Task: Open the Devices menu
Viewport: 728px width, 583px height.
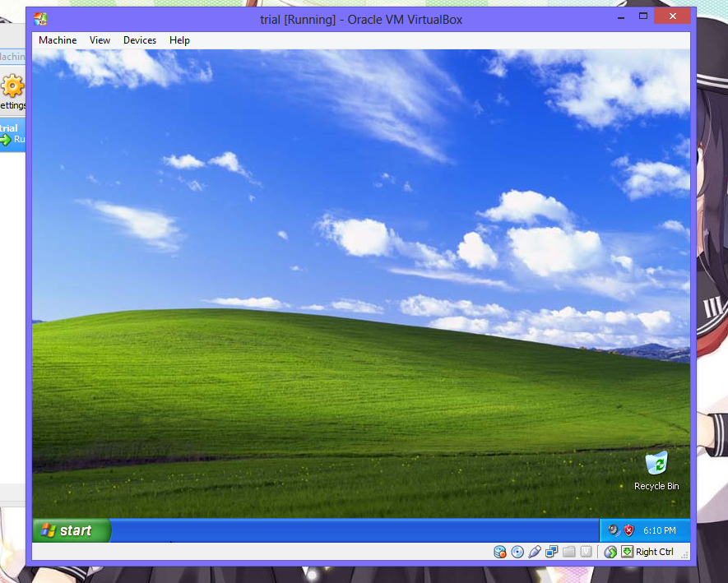Action: 139,39
